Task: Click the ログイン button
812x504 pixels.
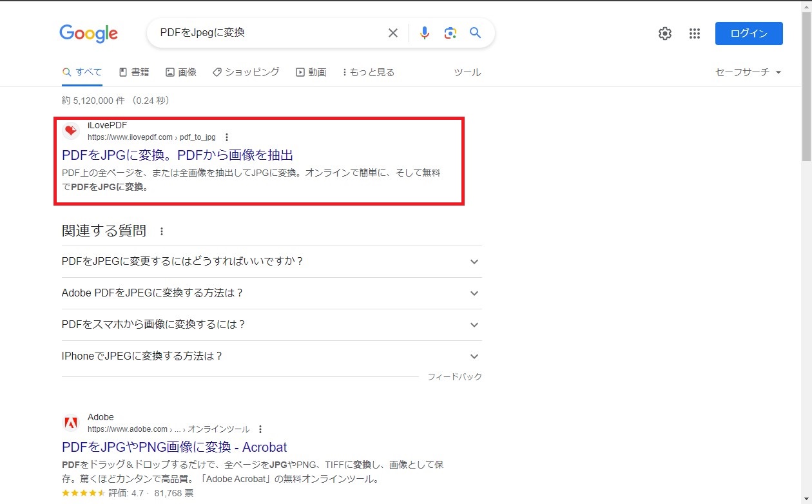Action: pos(749,34)
